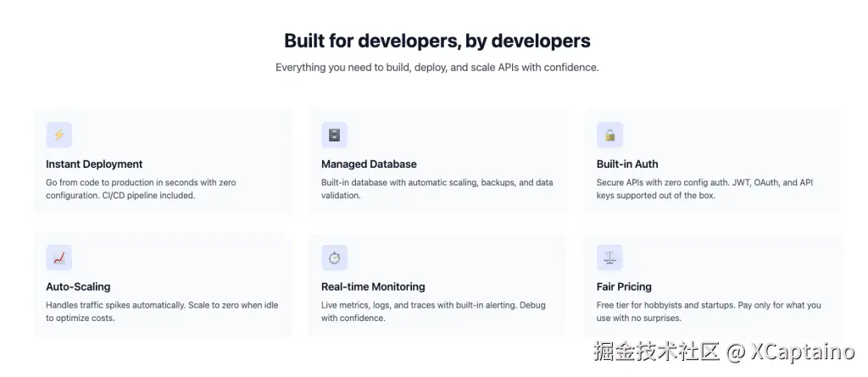
Task: Select the Fair Pricing card title
Action: click(x=624, y=286)
